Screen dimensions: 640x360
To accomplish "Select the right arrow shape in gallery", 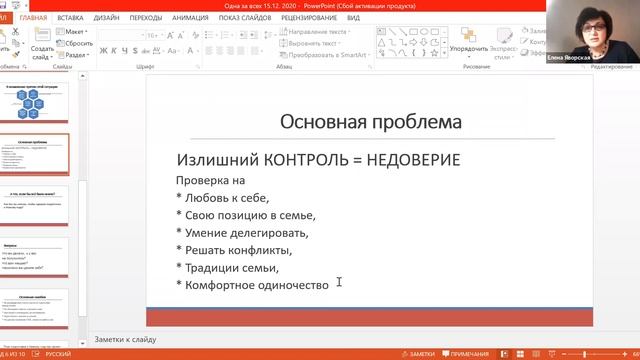I will (x=413, y=42).
